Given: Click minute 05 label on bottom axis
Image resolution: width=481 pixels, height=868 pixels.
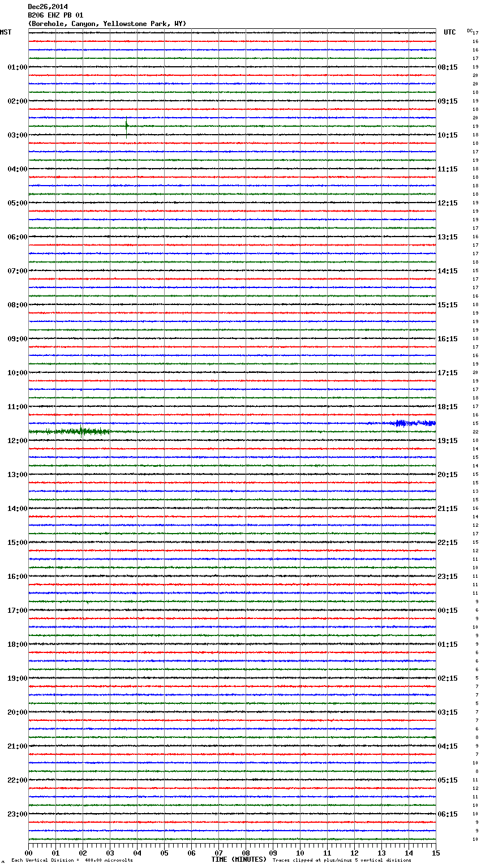Looking at the screenshot, I should point(164,853).
